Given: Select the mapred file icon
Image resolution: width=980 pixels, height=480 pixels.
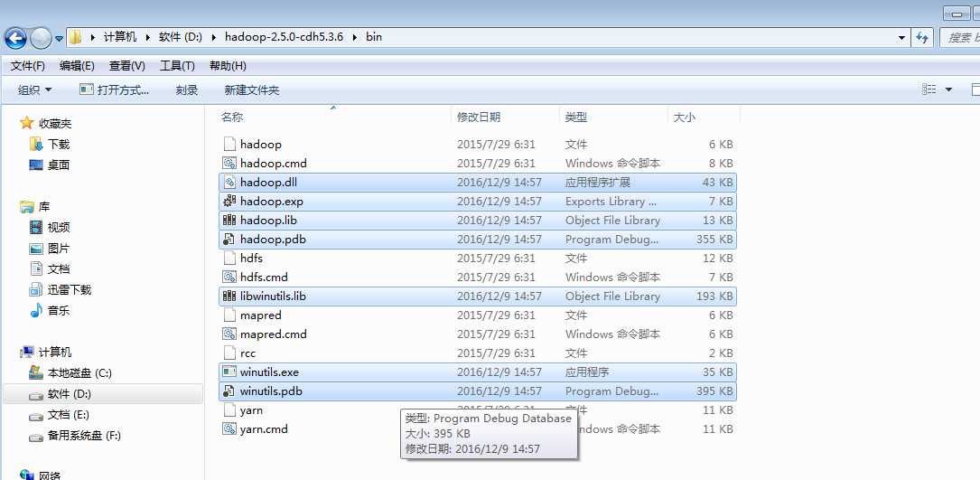Looking at the screenshot, I should 229,315.
